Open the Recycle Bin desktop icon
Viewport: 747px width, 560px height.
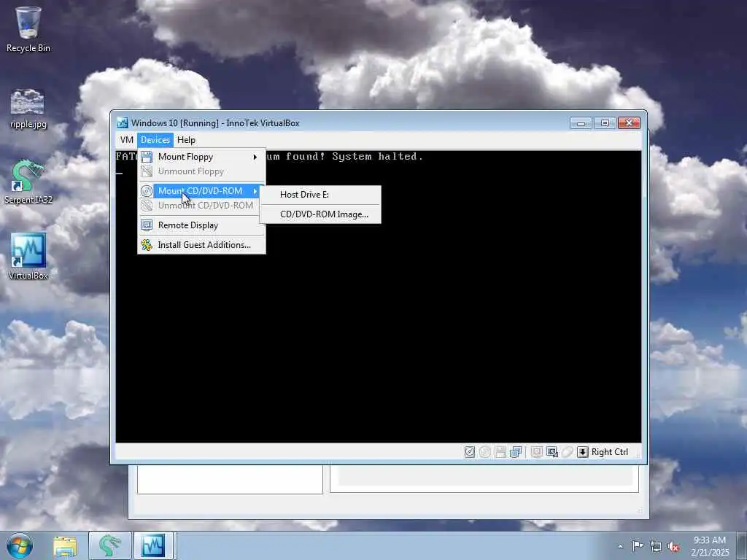pyautogui.click(x=28, y=29)
